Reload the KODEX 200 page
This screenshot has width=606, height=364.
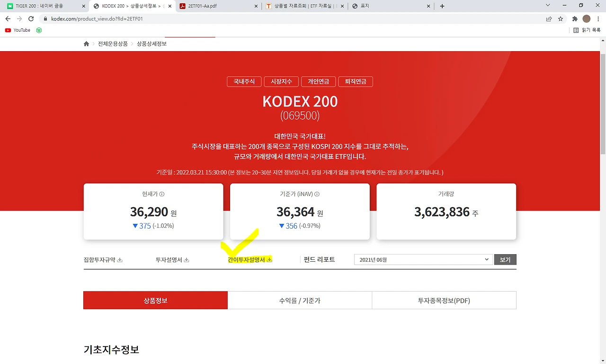[31, 19]
